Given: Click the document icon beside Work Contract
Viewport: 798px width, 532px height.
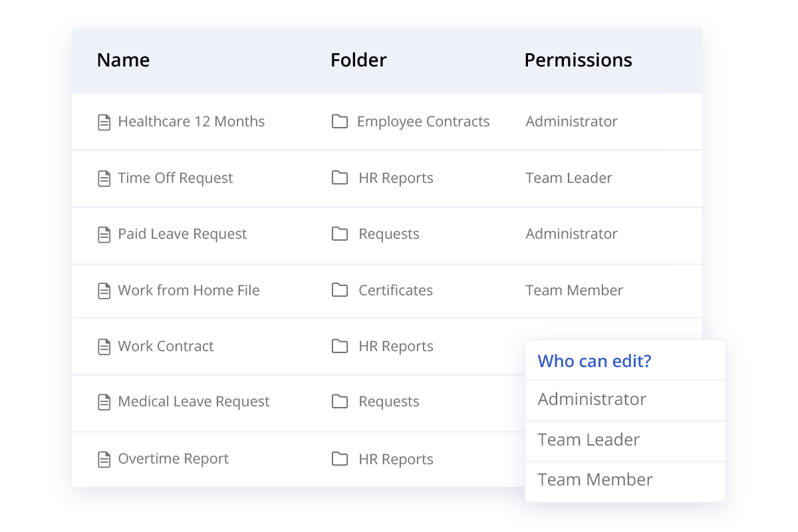Looking at the screenshot, I should pos(104,346).
